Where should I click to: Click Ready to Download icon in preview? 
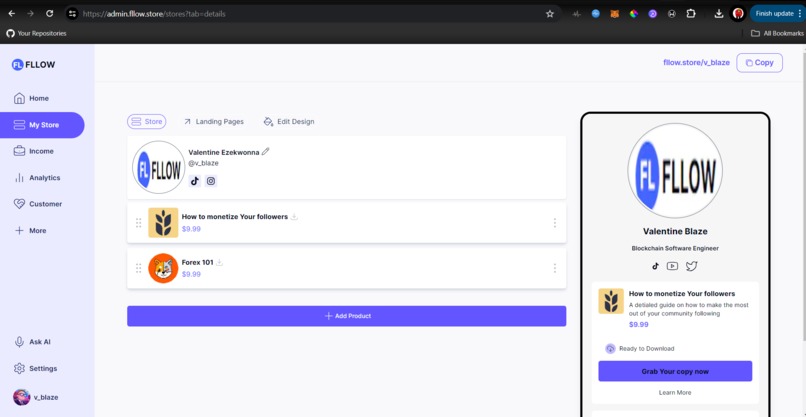[610, 349]
